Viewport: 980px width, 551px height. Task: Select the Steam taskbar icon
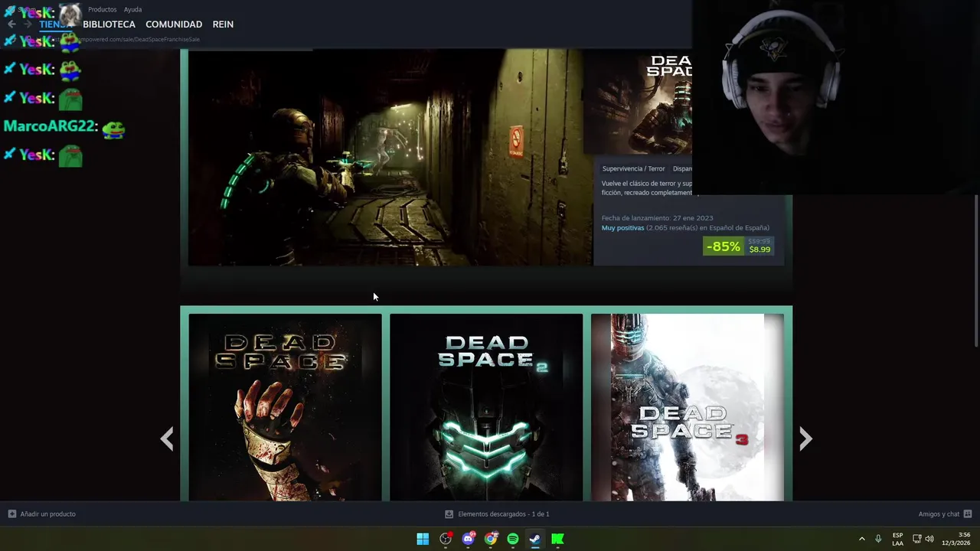535,539
